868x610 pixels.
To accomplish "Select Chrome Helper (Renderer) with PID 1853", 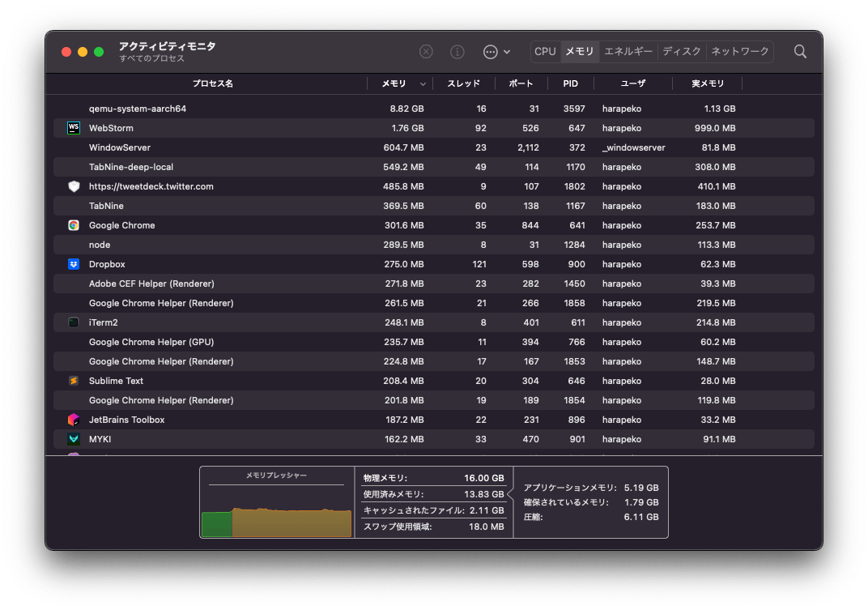I will tap(161, 361).
